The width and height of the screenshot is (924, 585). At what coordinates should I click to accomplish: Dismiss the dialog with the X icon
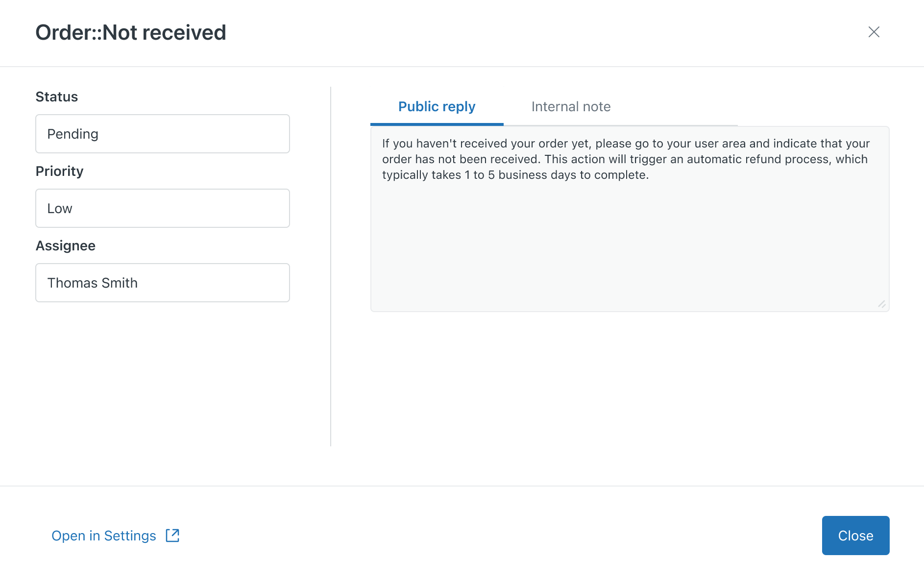click(x=874, y=32)
